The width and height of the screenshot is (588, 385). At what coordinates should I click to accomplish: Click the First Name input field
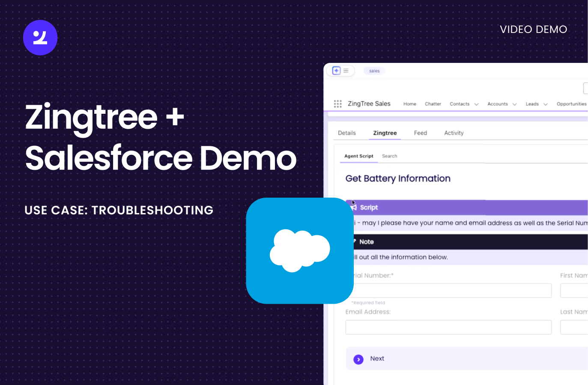pyautogui.click(x=574, y=290)
